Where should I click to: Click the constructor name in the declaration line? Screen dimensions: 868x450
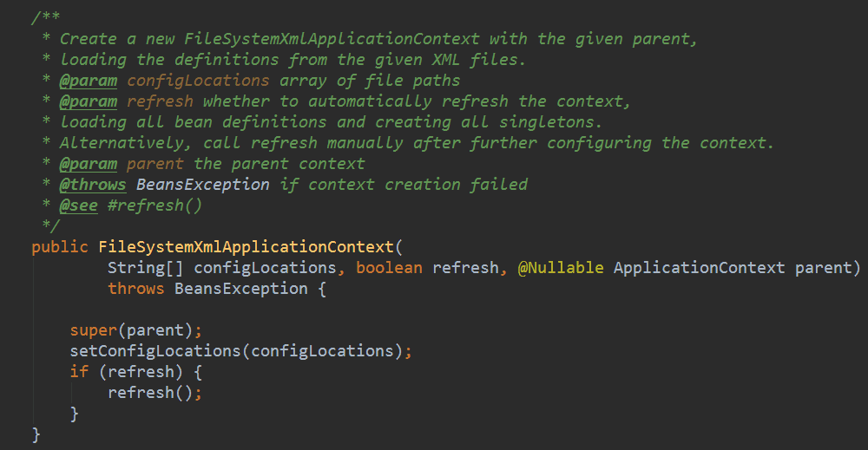point(246,246)
